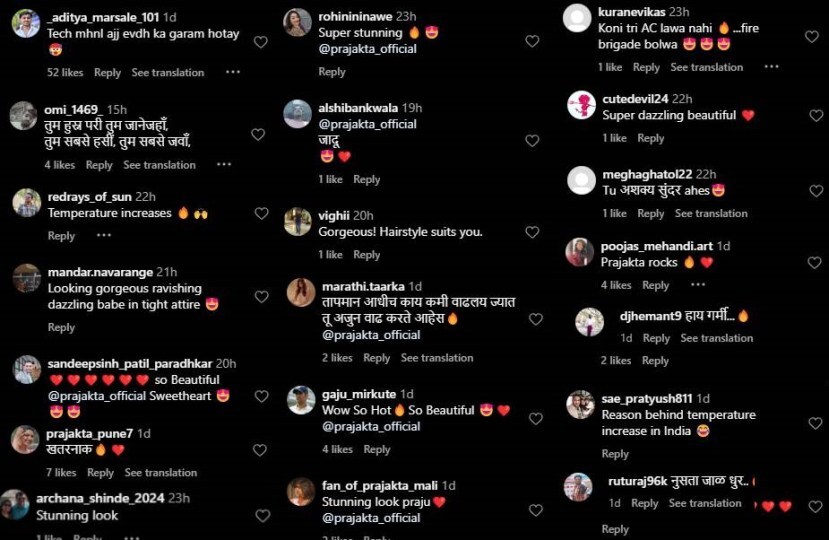The image size is (829, 540).
Task: Like vighii's Hairstyle suits you comment
Action: 532,232
